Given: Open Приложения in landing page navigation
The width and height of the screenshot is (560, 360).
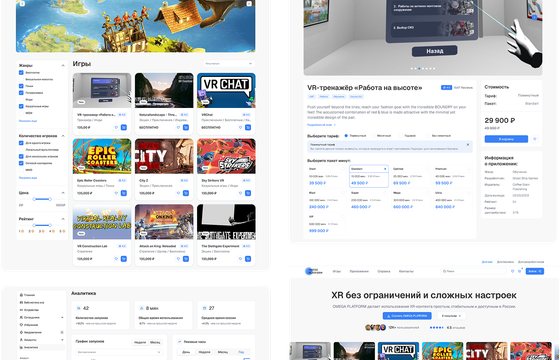Looking at the screenshot, I should click(x=359, y=271).
